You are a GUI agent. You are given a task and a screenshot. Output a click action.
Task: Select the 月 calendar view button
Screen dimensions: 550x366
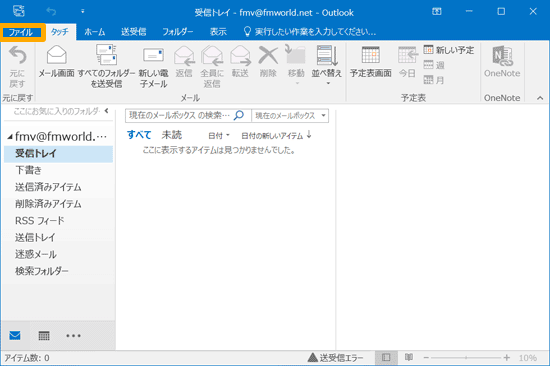[434, 80]
